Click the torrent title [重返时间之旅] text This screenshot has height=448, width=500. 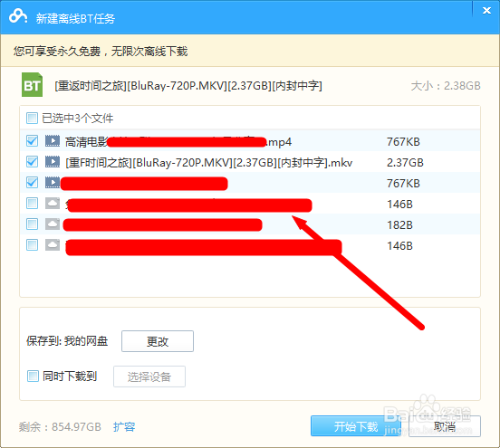tap(188, 86)
